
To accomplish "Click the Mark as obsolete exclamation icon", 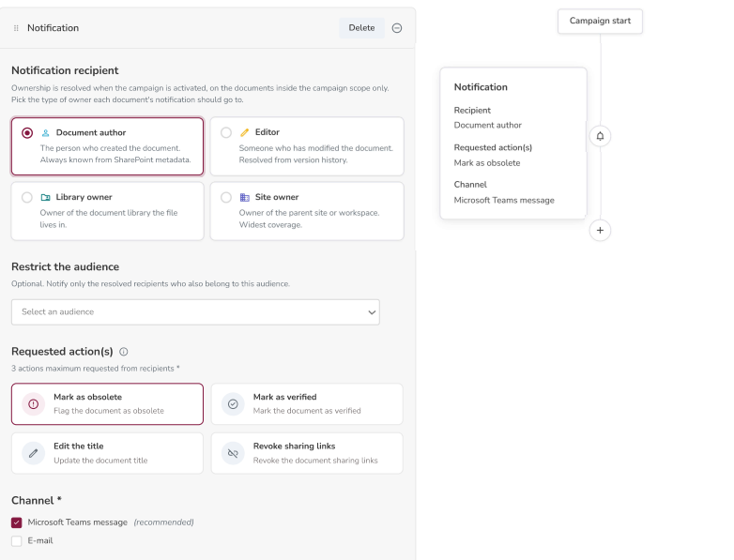I will 33,404.
